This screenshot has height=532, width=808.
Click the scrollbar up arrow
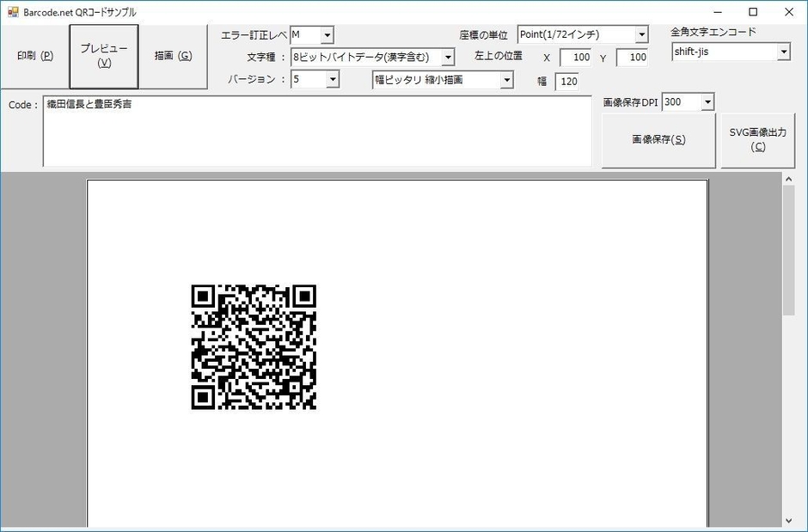(x=789, y=180)
